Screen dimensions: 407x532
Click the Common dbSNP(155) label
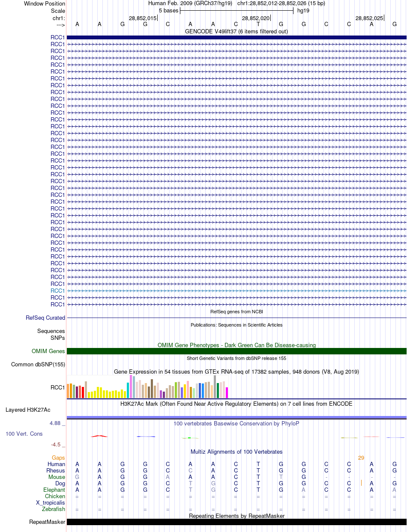(x=38, y=365)
